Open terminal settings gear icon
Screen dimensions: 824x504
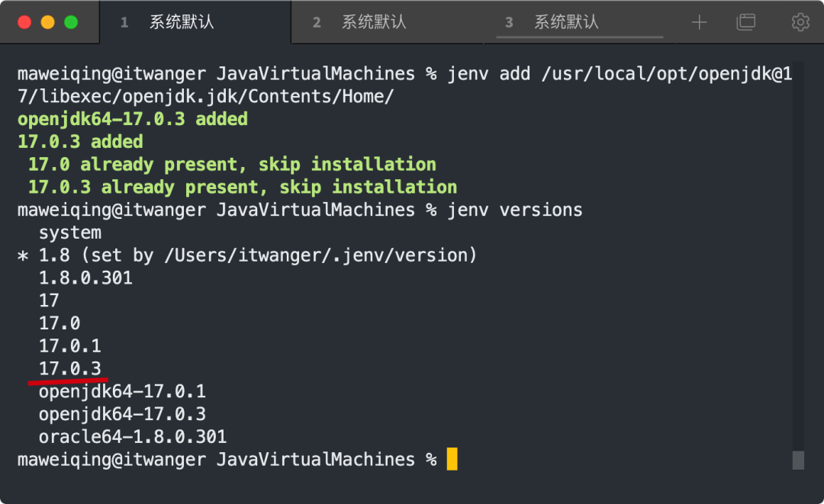coord(800,22)
